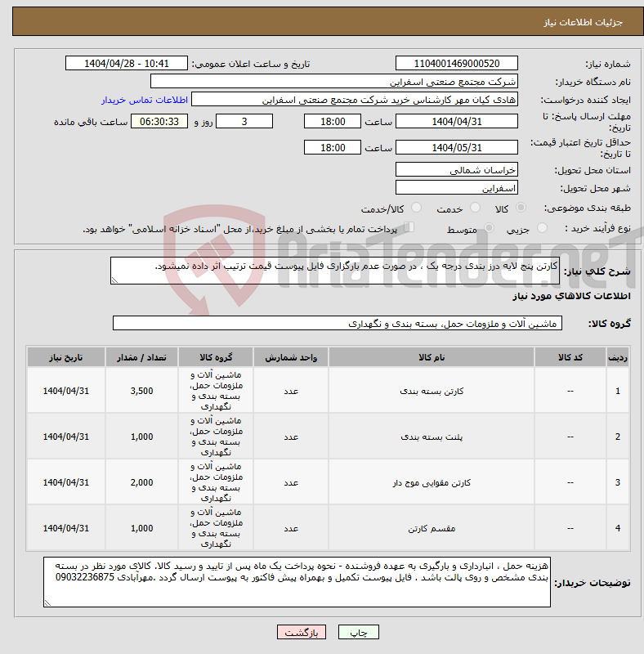Click the row number 4 cell

point(618,528)
